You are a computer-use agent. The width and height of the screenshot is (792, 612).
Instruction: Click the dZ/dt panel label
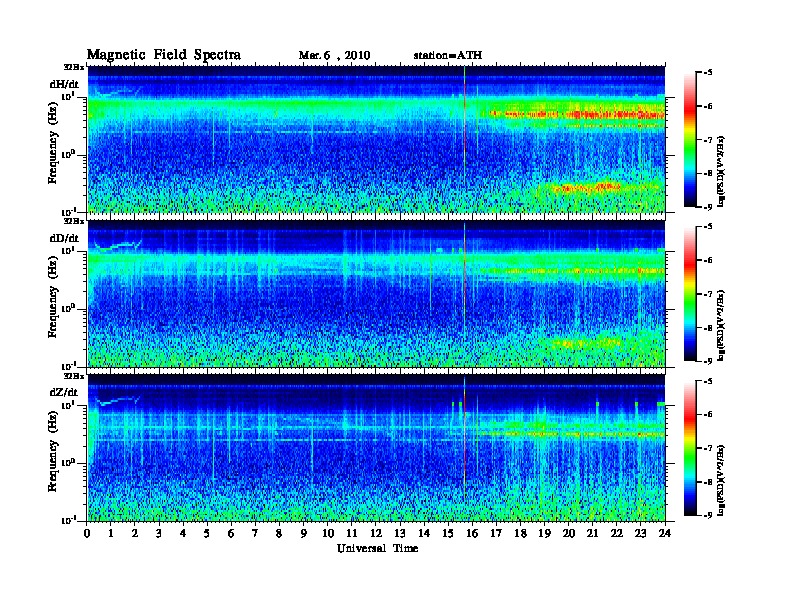pyautogui.click(x=64, y=392)
